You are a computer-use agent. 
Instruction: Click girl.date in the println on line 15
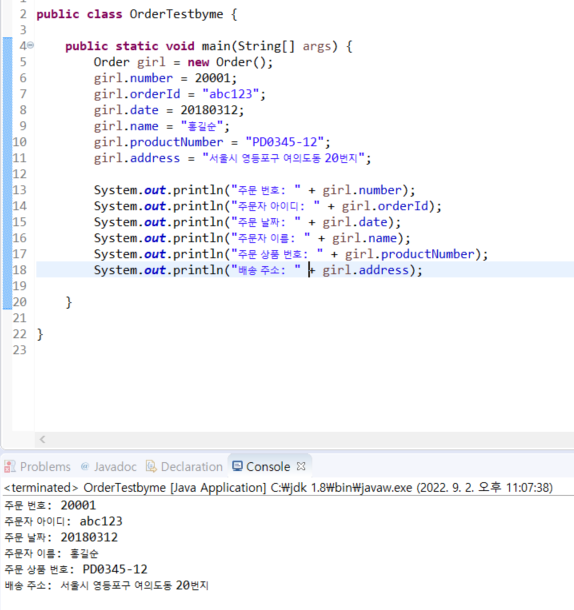click(x=355, y=222)
